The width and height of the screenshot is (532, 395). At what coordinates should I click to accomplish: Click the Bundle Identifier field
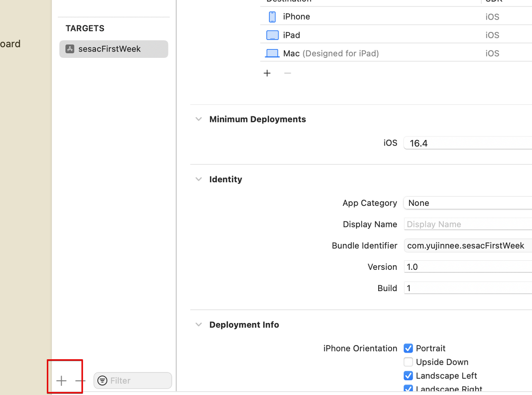[468, 246]
